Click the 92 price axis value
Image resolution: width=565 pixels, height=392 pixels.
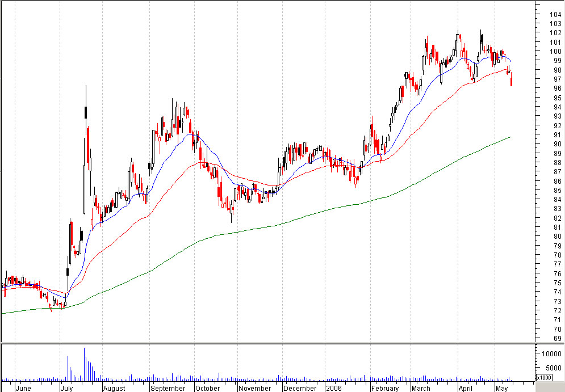pyautogui.click(x=558, y=125)
